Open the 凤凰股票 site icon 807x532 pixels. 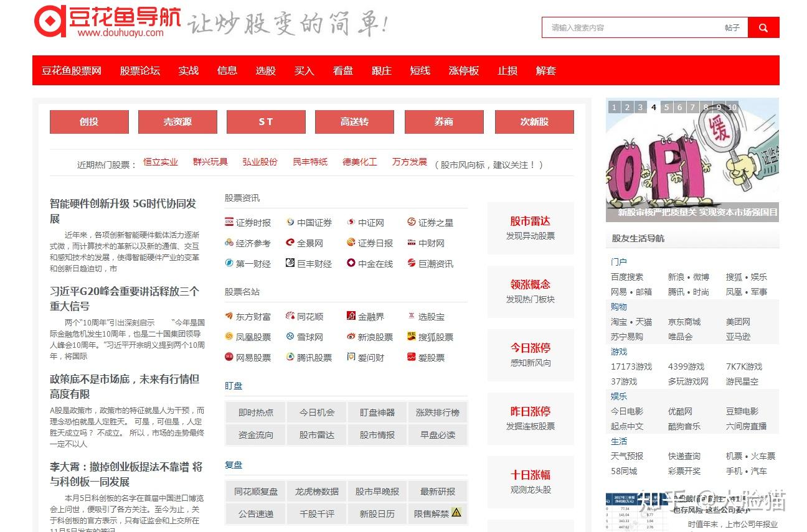(x=229, y=337)
